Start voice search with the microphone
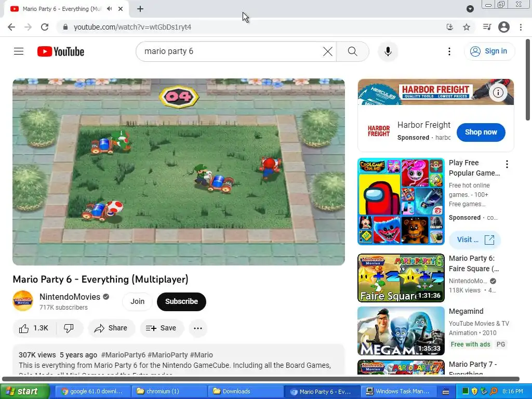Image resolution: width=532 pixels, height=399 pixels. (x=388, y=51)
